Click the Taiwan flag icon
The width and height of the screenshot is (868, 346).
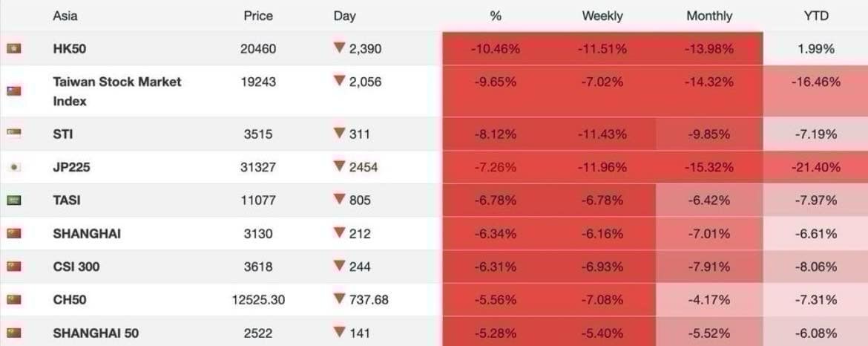(x=13, y=91)
